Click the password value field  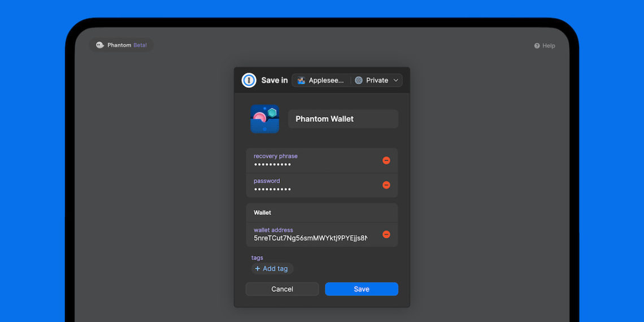272,189
